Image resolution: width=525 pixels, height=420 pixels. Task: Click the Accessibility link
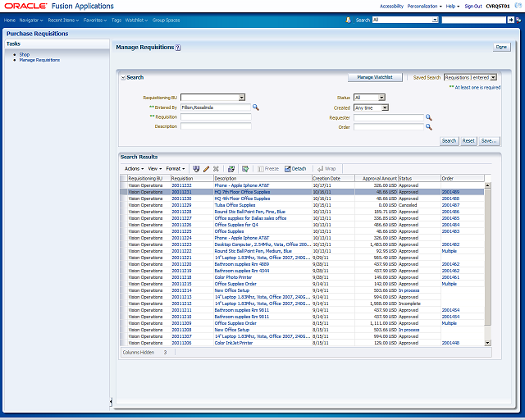(x=391, y=6)
